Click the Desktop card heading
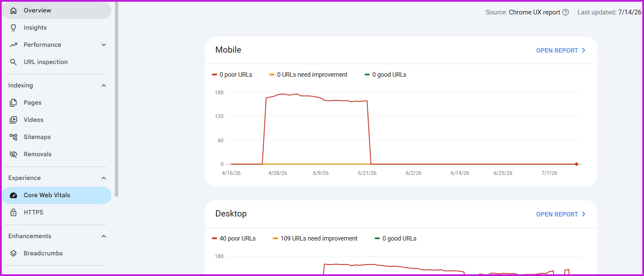The image size is (644, 276). pos(231,214)
